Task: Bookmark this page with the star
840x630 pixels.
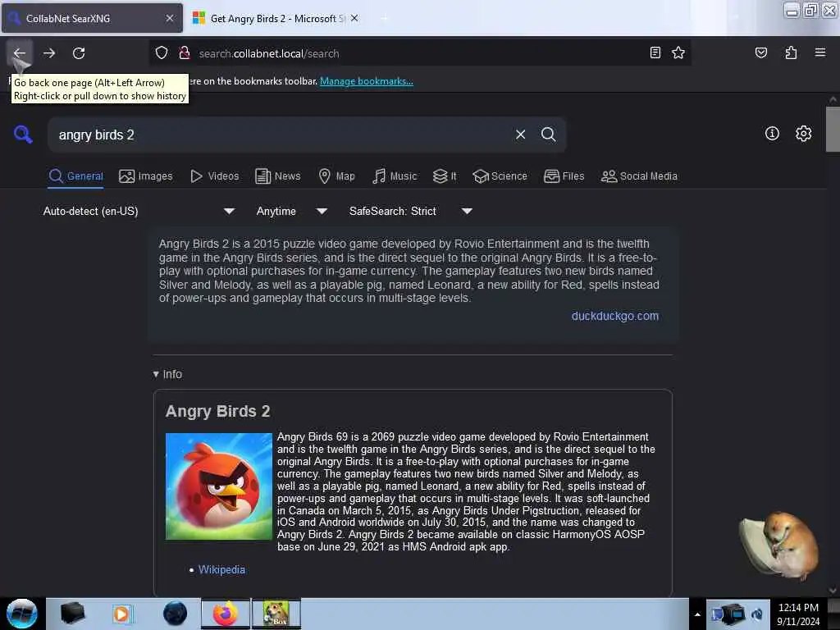Action: (678, 52)
